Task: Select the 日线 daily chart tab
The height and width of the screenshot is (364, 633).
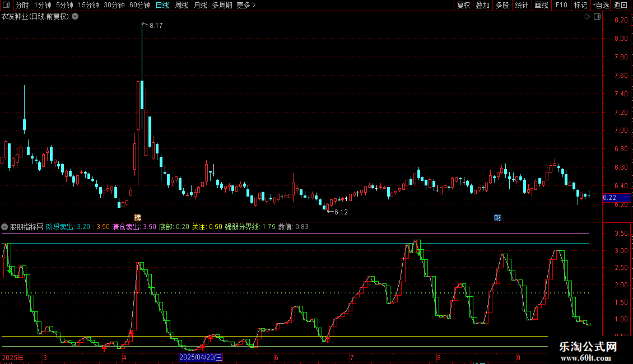Action: (x=162, y=5)
